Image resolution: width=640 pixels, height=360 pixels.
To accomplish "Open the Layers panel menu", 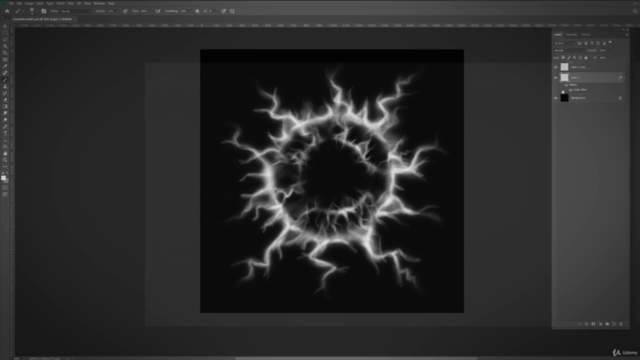I will (x=627, y=35).
